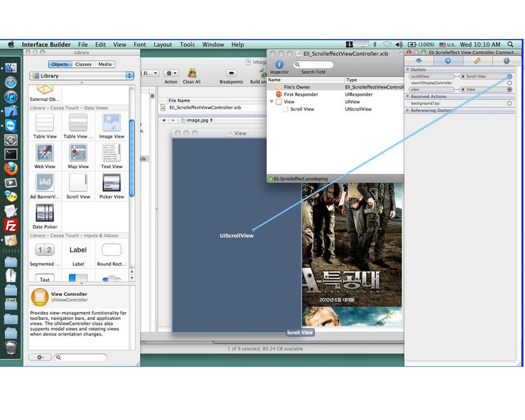Screen dimensions: 525x420
Task: Disconnect the Scroll View outlet connection
Action: (x=463, y=77)
